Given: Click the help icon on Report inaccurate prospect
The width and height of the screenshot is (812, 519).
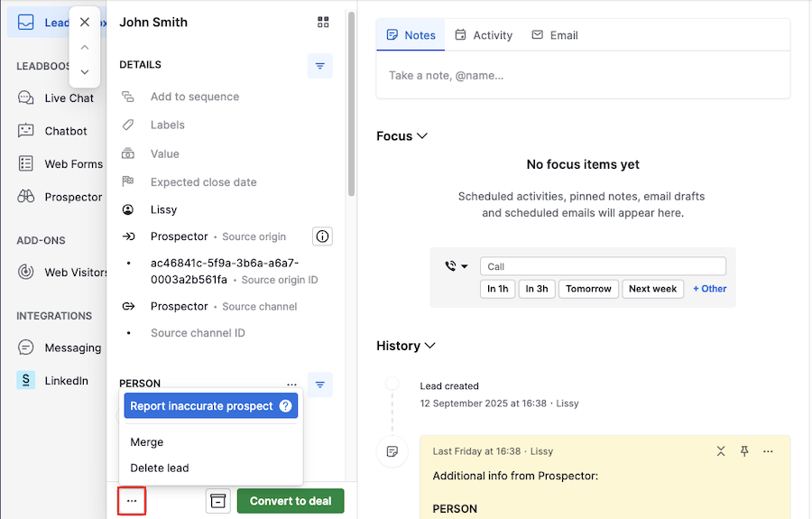Looking at the screenshot, I should (x=286, y=406).
